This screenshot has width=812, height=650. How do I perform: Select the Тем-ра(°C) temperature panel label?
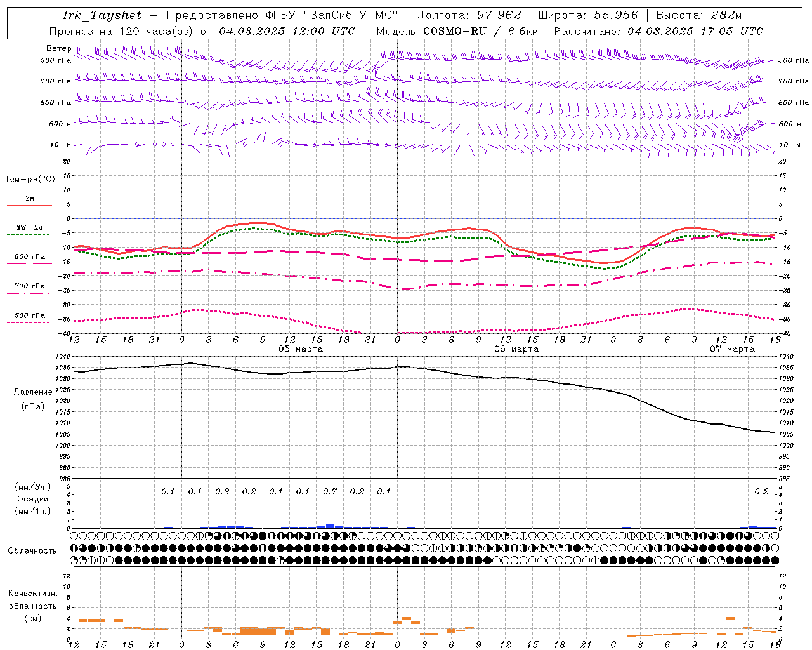(30, 180)
